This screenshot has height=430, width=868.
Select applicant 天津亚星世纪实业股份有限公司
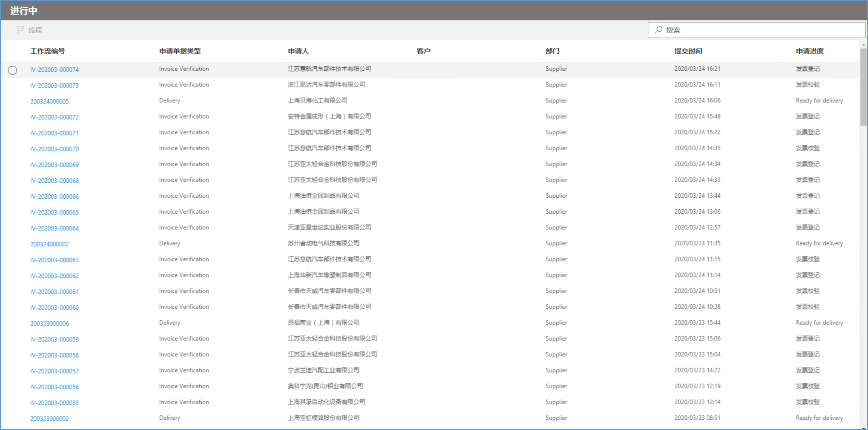click(x=329, y=227)
